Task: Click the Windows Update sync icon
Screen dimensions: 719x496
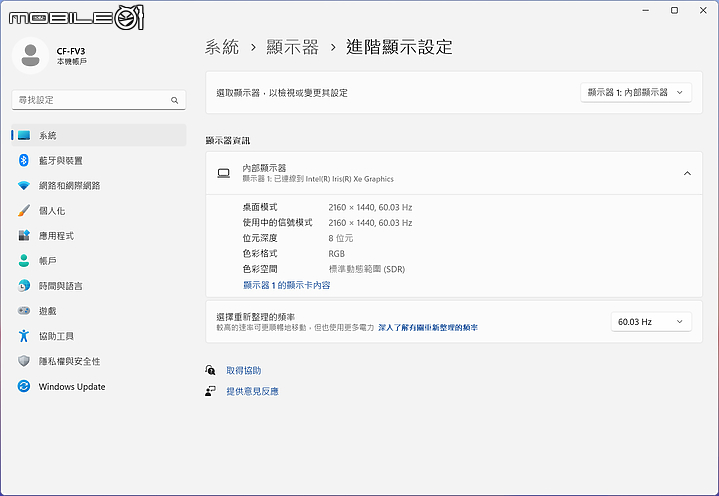Action: coord(24,386)
